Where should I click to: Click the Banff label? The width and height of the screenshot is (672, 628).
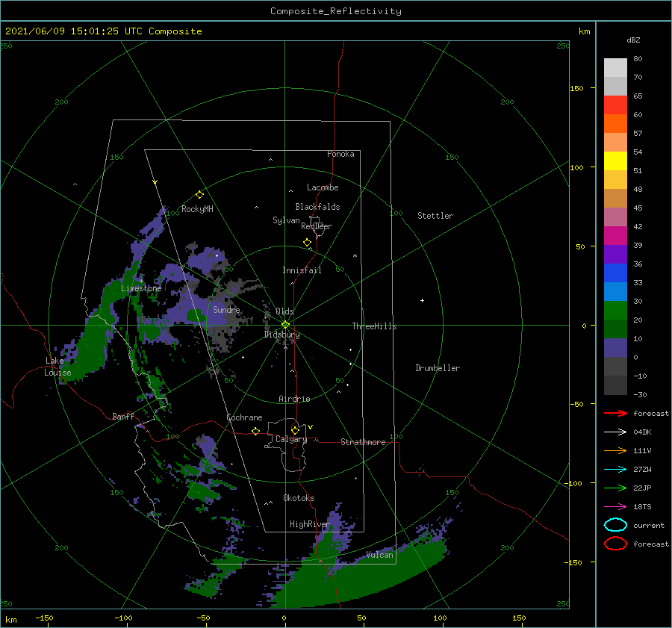[x=123, y=417]
